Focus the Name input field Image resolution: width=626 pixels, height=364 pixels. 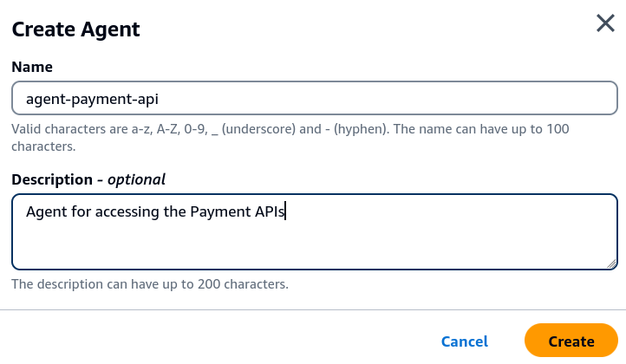(x=314, y=99)
